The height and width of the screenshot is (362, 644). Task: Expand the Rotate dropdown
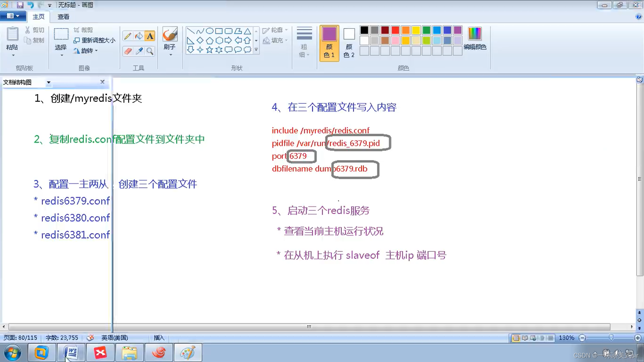click(x=96, y=51)
